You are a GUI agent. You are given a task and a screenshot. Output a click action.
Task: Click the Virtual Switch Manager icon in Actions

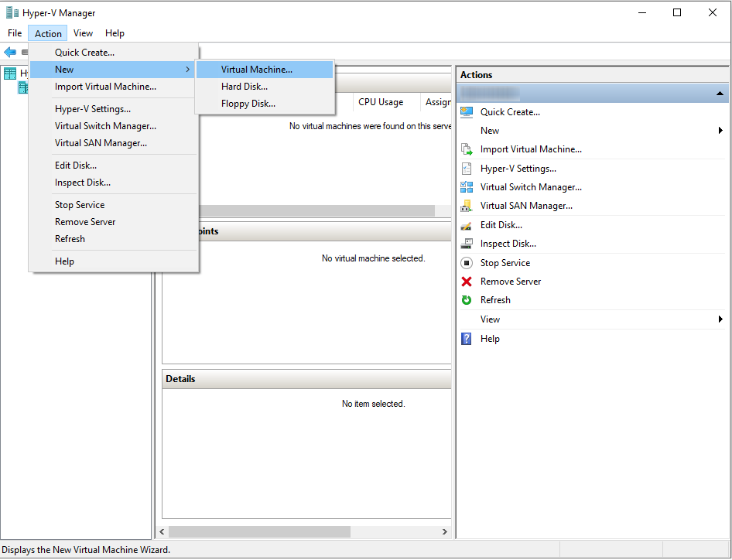(466, 187)
